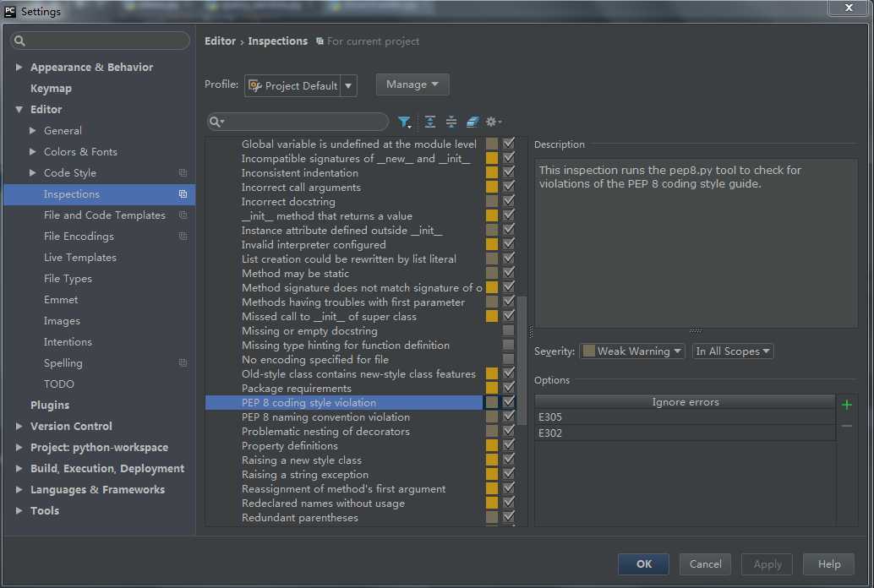Expand Languages & Frameworks section
This screenshot has height=588, width=874.
pos(19,489)
